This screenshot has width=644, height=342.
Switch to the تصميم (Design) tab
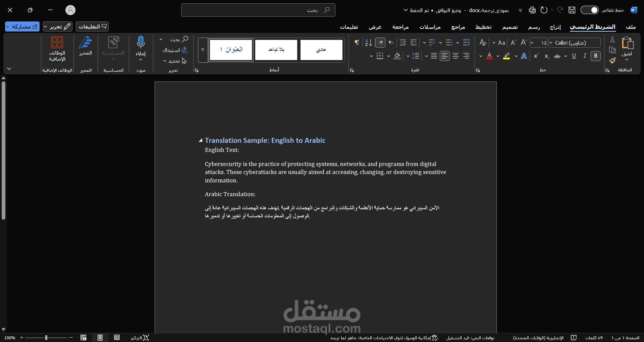tap(510, 27)
